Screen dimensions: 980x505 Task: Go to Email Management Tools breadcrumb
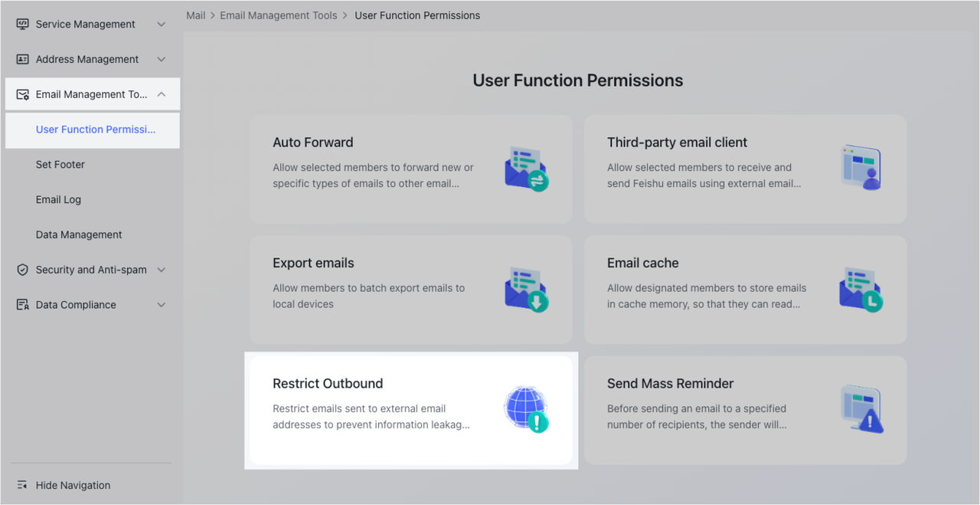coord(279,15)
